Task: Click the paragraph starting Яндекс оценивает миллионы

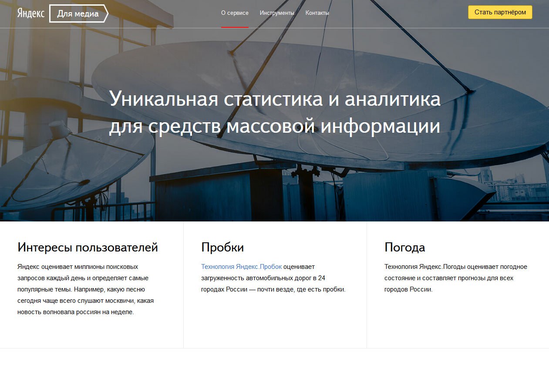Action: (86, 289)
